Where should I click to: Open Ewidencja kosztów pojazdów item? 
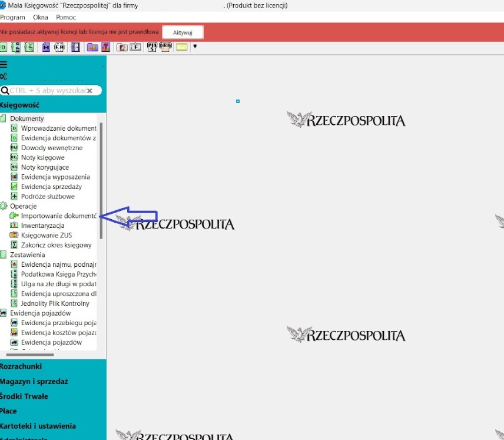pyautogui.click(x=58, y=333)
